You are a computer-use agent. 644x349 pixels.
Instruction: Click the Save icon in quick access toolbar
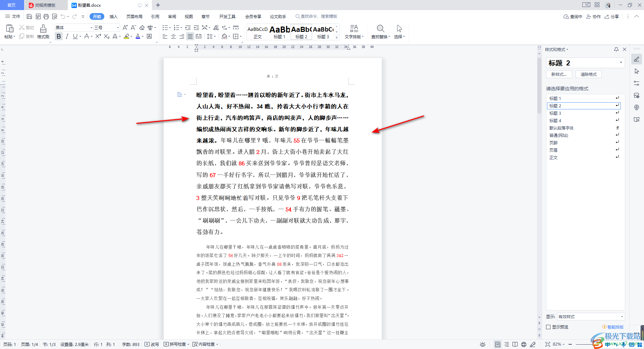29,16
